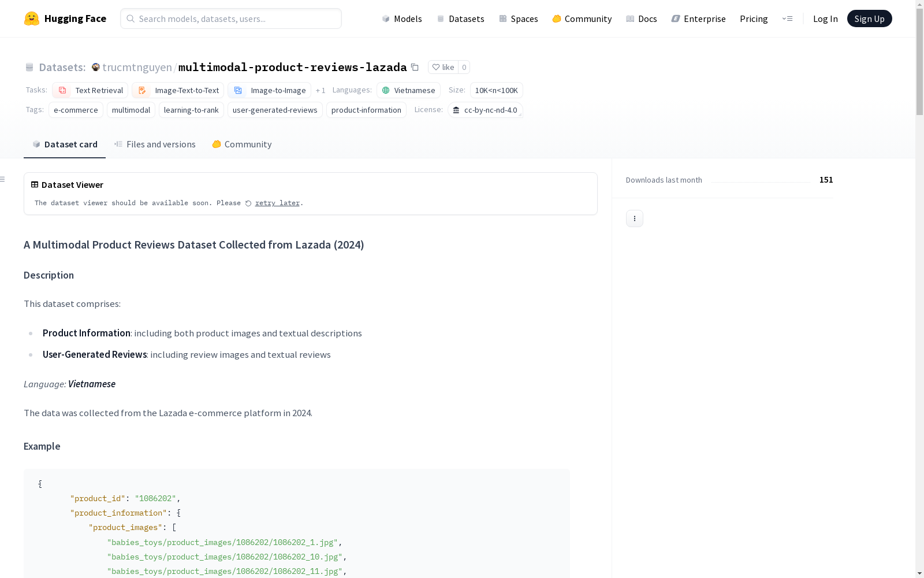Click the Image-Text-to-Text task icon
Image resolution: width=924 pixels, height=578 pixels.
[x=142, y=90]
